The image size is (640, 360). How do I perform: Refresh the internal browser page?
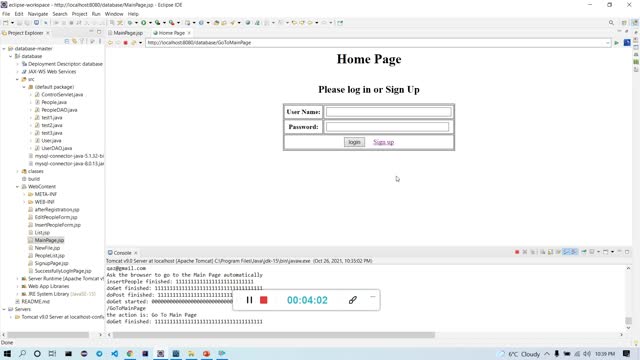(133, 42)
